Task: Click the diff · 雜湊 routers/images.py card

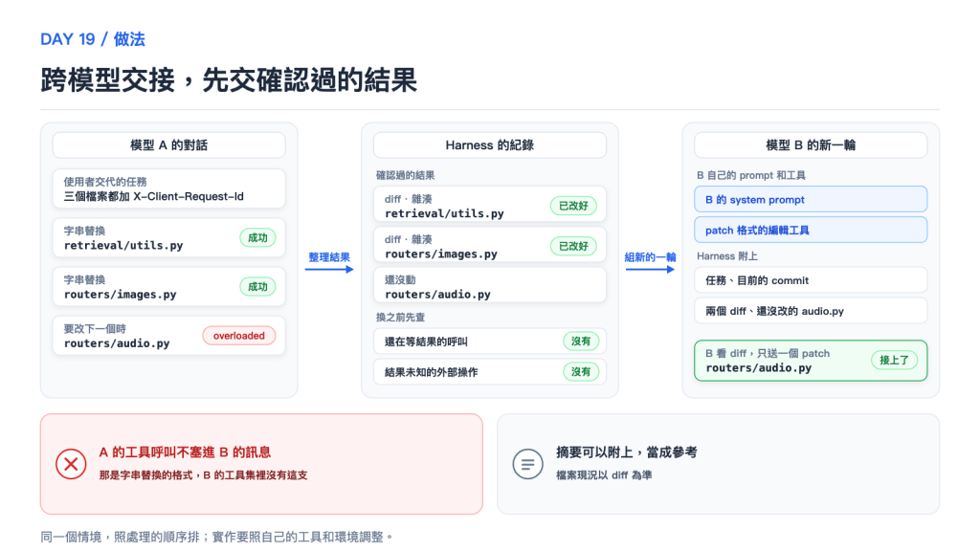Action: (489, 246)
